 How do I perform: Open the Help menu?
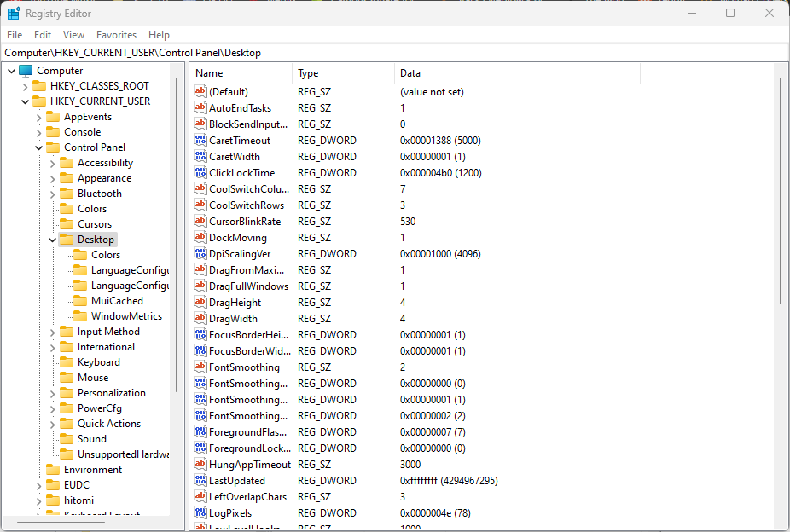coord(159,35)
